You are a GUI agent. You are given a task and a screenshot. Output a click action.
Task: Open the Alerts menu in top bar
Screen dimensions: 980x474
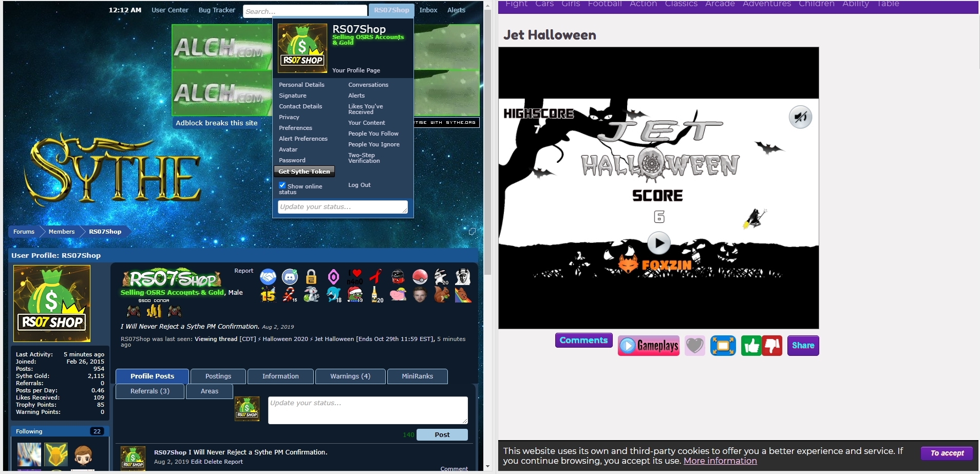coord(456,10)
